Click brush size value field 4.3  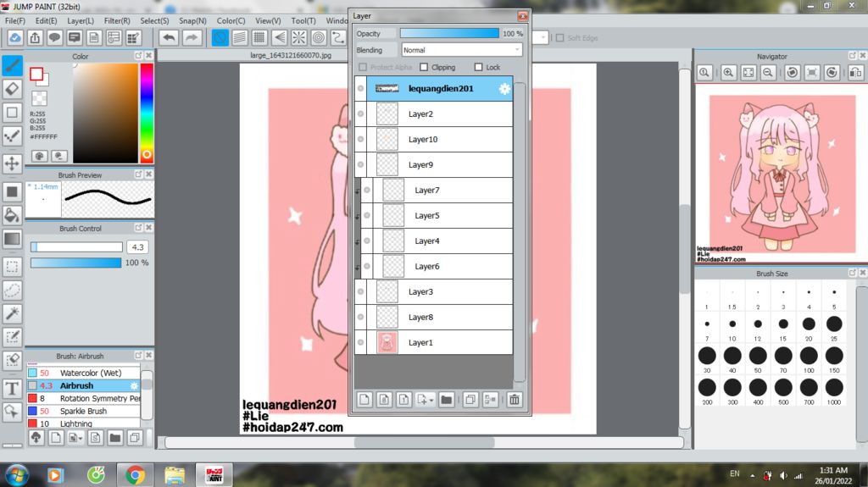pos(138,246)
